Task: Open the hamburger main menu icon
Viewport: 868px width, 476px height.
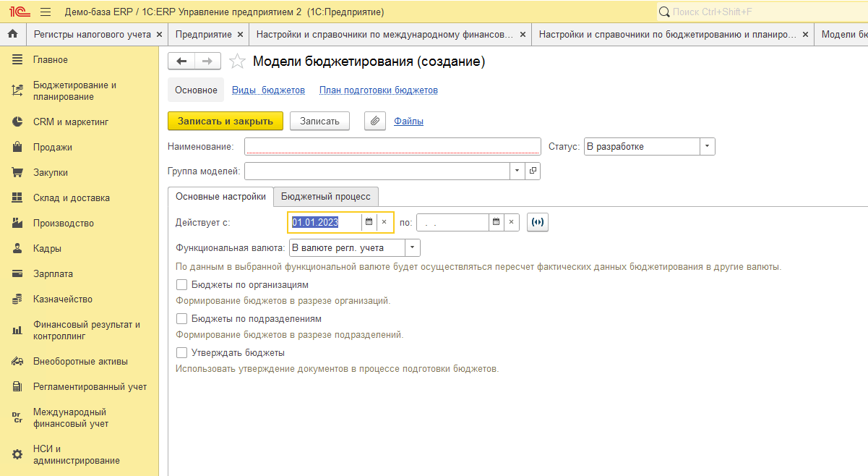Action: click(46, 12)
